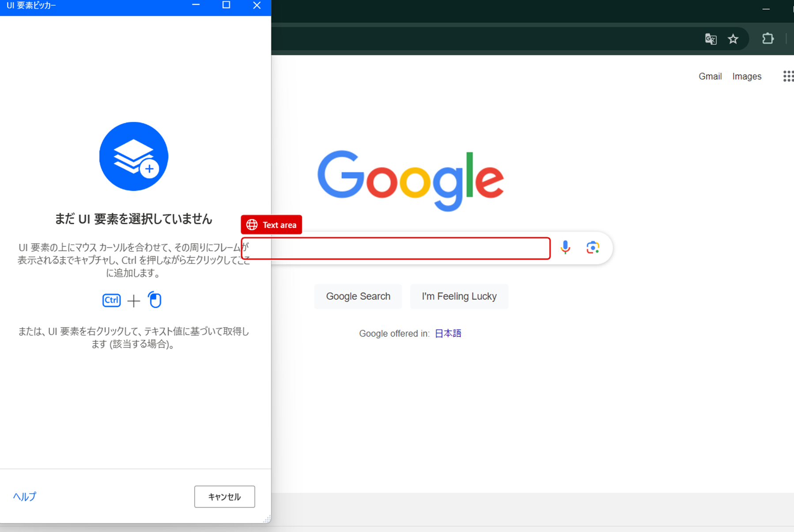The image size is (794, 532).
Task: Click the Google logo
Action: (411, 181)
